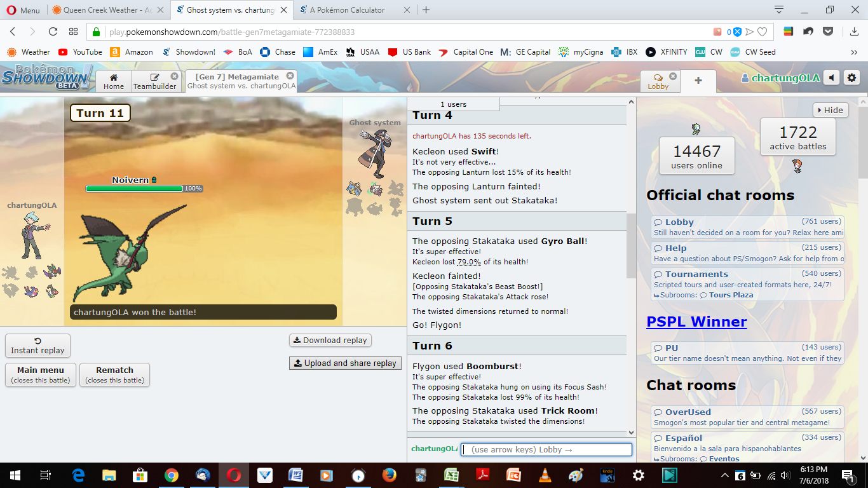Open VLC media player from taskbar
Viewport: 868px width, 488px height.
545,475
